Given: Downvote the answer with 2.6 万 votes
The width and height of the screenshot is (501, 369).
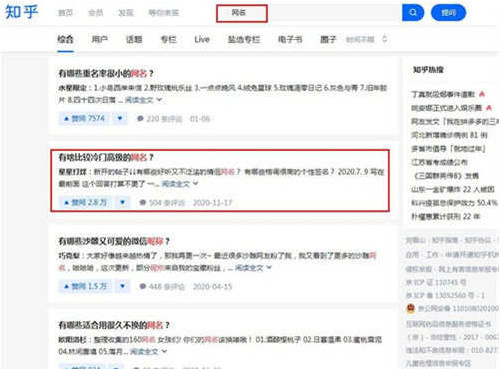Looking at the screenshot, I should pyautogui.click(x=123, y=202).
